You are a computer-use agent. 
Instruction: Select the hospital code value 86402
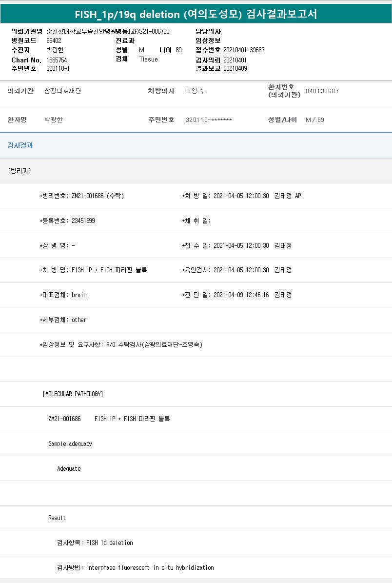[x=54, y=40]
